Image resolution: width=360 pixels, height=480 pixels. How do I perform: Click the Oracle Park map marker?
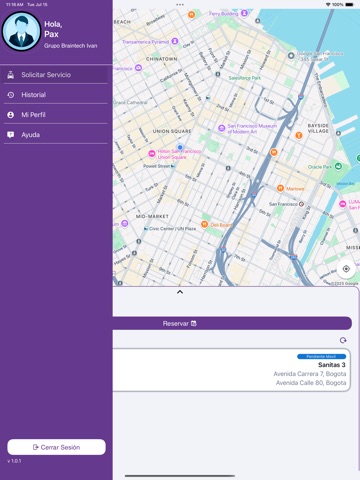click(x=338, y=166)
